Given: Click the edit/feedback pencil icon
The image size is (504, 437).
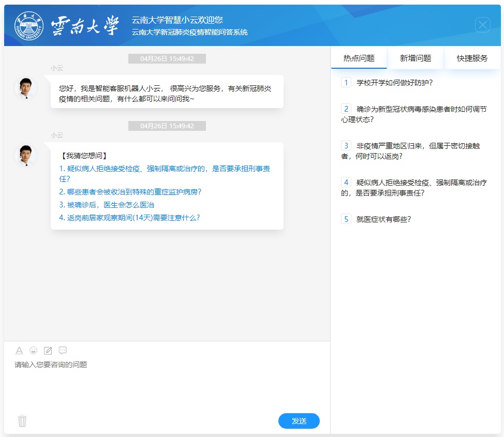Looking at the screenshot, I should [48, 350].
